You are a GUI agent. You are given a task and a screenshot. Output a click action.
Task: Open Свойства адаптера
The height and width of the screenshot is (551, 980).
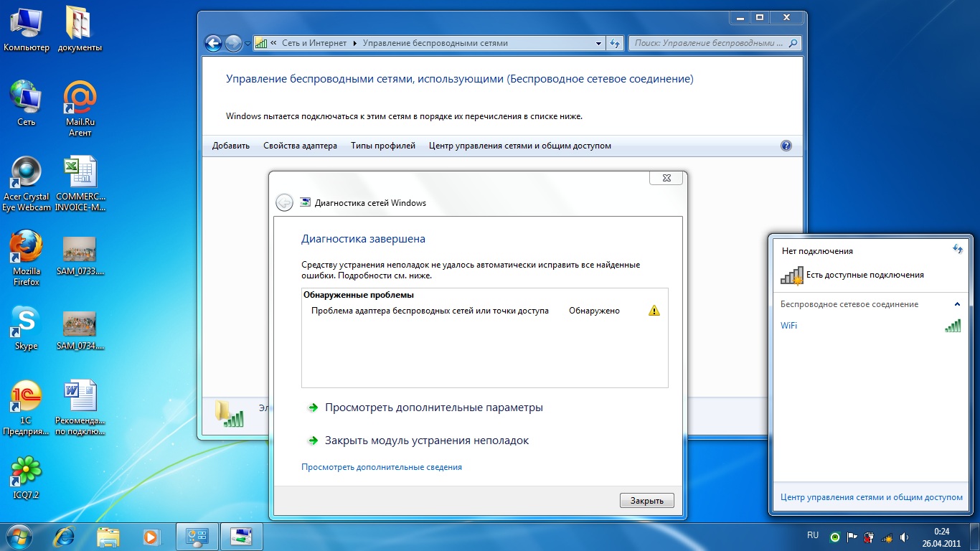tap(300, 146)
